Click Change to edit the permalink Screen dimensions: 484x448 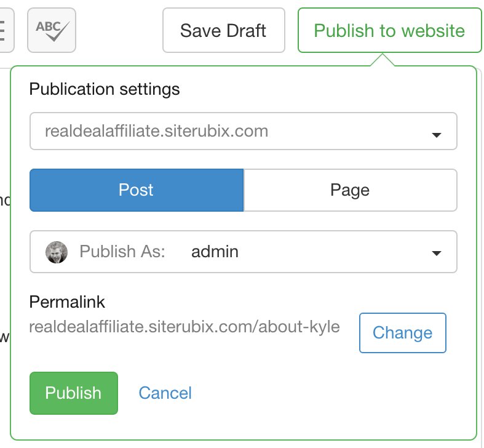click(402, 333)
